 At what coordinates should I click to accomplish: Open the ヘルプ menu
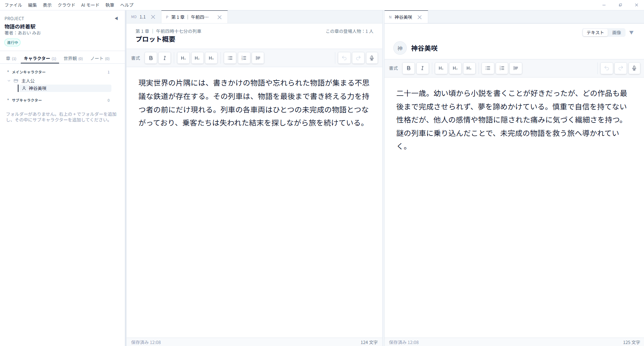click(127, 5)
